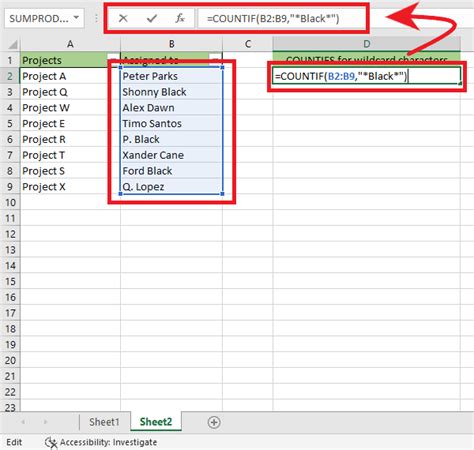This screenshot has height=450, width=474.
Task: Open the Projects column filter dropdown
Action: click(x=113, y=60)
